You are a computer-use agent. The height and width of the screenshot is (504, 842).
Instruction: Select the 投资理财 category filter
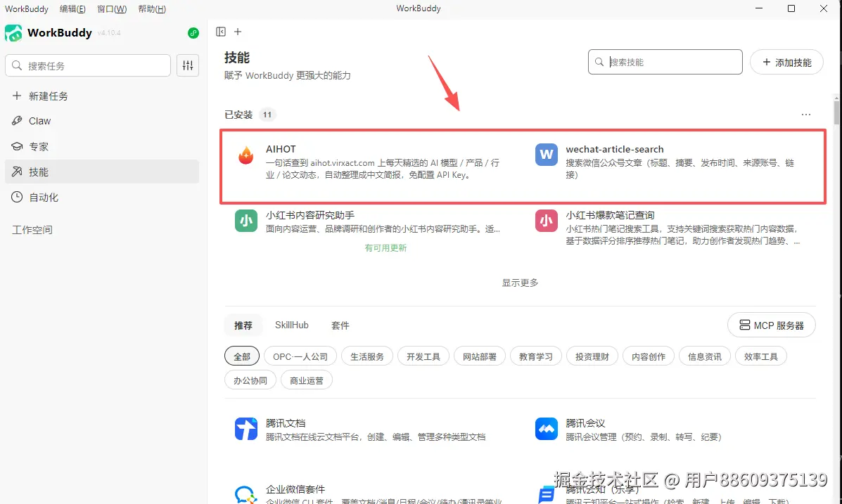[x=592, y=356]
